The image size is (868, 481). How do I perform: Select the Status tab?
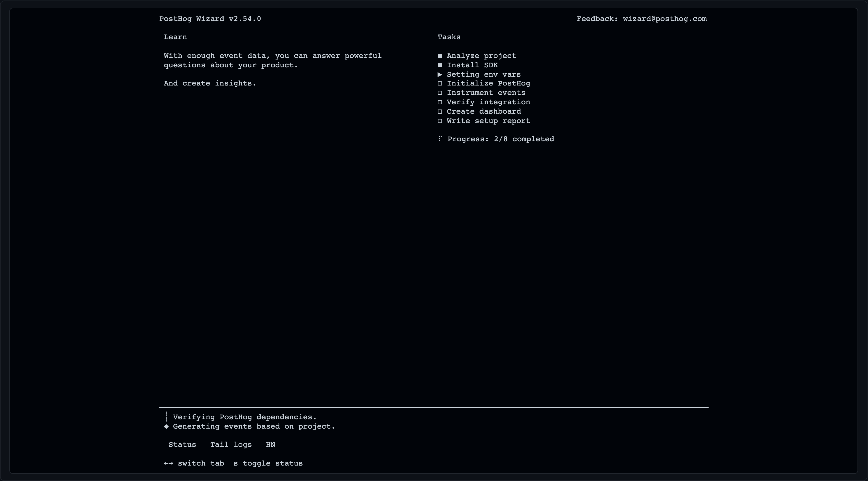coord(182,445)
